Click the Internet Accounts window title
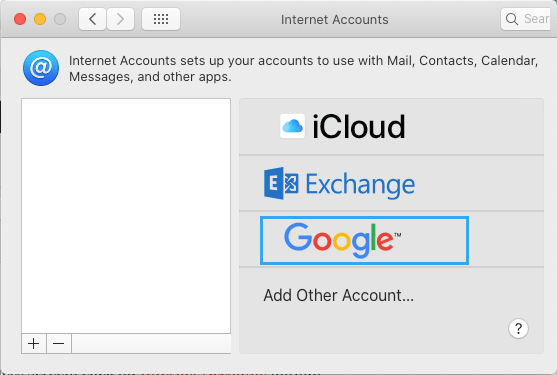The image size is (557, 375). click(335, 20)
